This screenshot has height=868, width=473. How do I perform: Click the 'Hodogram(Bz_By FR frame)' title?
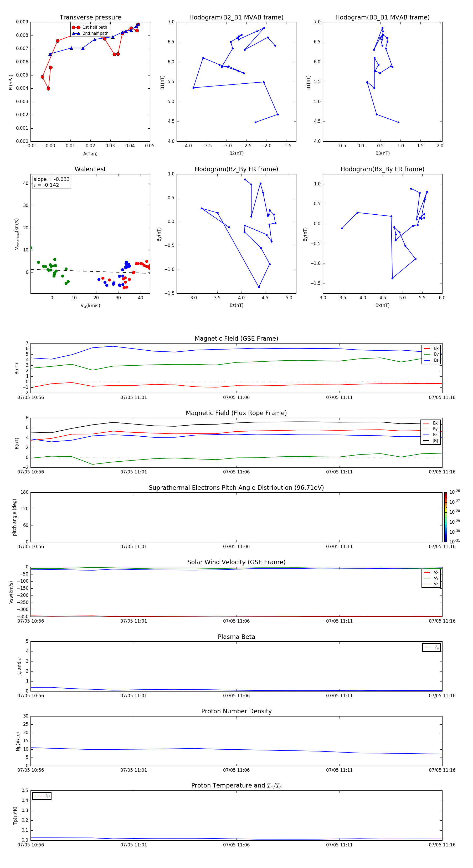pos(236,169)
